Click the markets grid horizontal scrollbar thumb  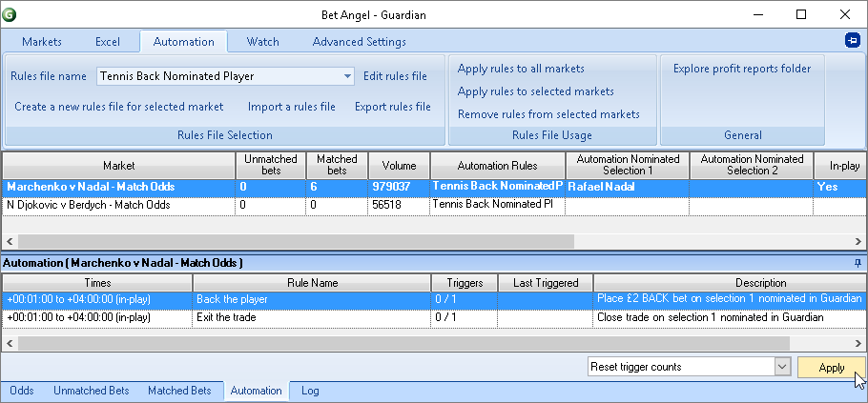pyautogui.click(x=296, y=241)
